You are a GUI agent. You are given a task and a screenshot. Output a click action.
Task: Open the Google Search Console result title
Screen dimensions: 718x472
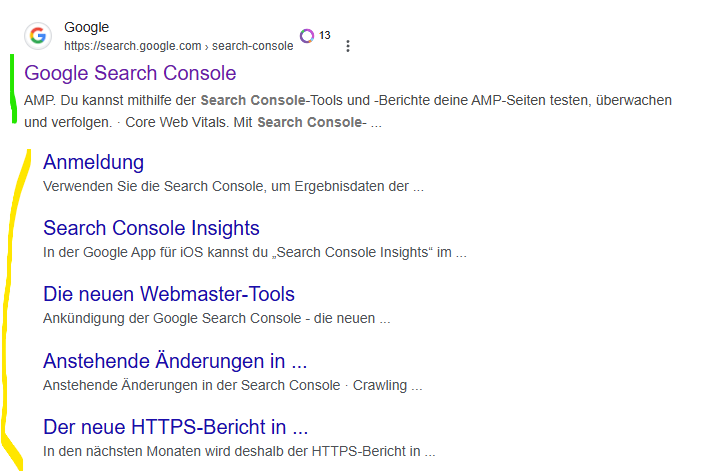(130, 73)
